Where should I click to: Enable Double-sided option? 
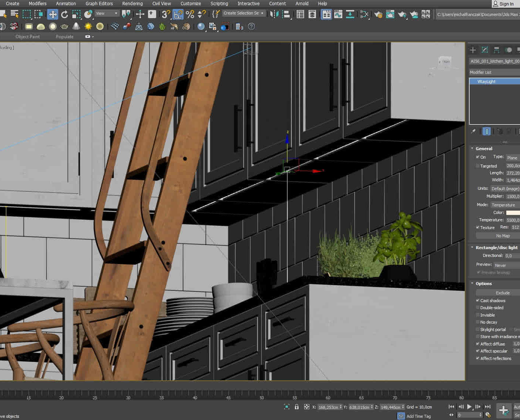coord(478,307)
